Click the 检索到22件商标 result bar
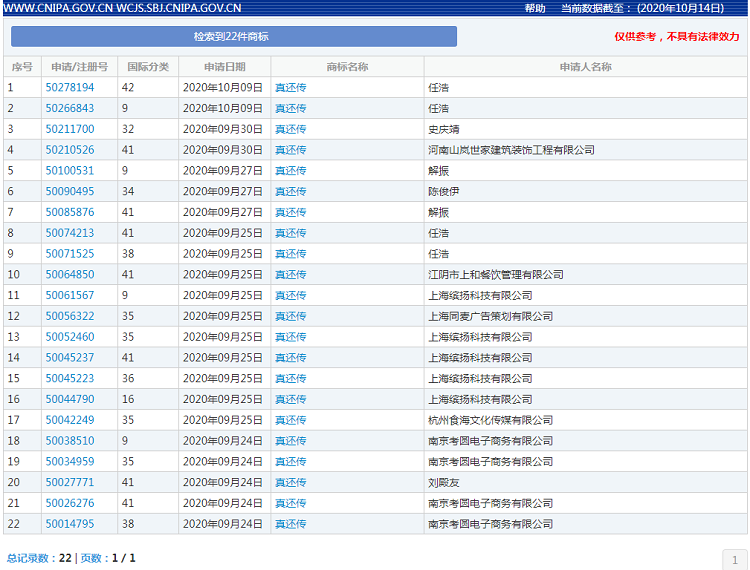Viewport: 750px width, 570px height. [233, 36]
